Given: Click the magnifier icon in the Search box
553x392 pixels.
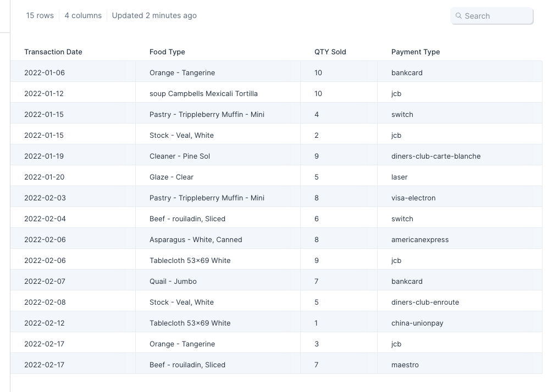Looking at the screenshot, I should 458,16.
